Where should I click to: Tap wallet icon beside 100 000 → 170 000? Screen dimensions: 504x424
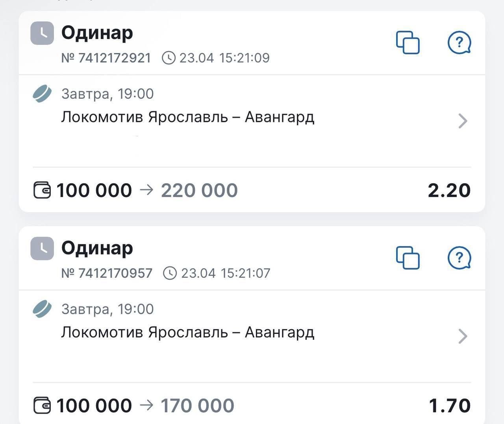[x=42, y=406]
